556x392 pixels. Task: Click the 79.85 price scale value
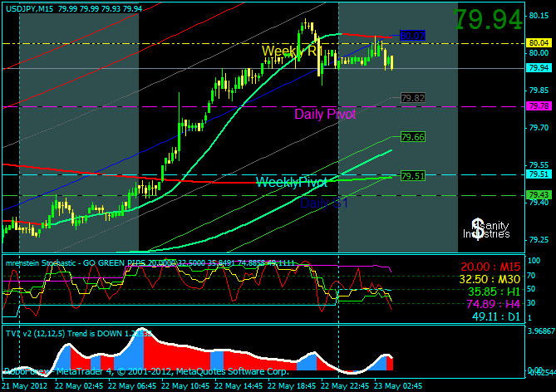pos(539,91)
